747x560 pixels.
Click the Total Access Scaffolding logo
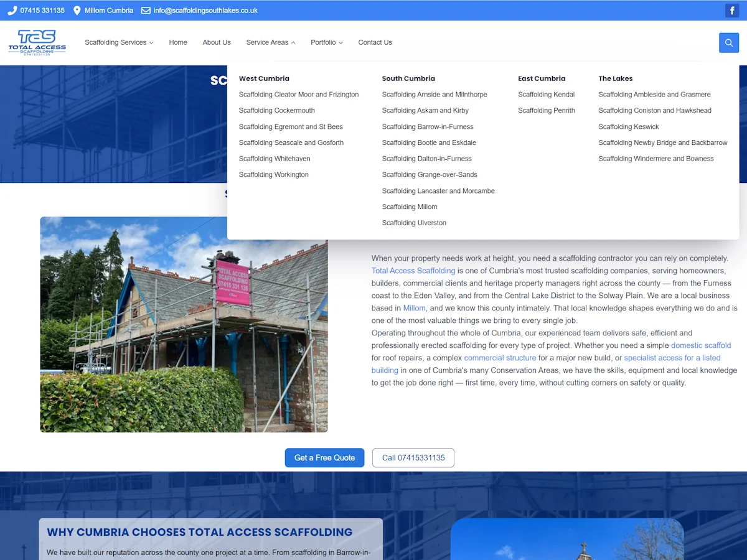37,42
